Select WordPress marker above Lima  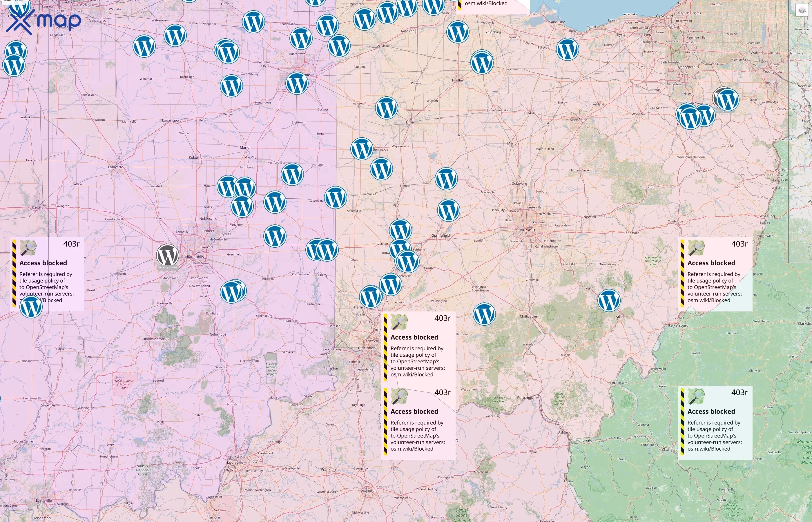pos(387,108)
